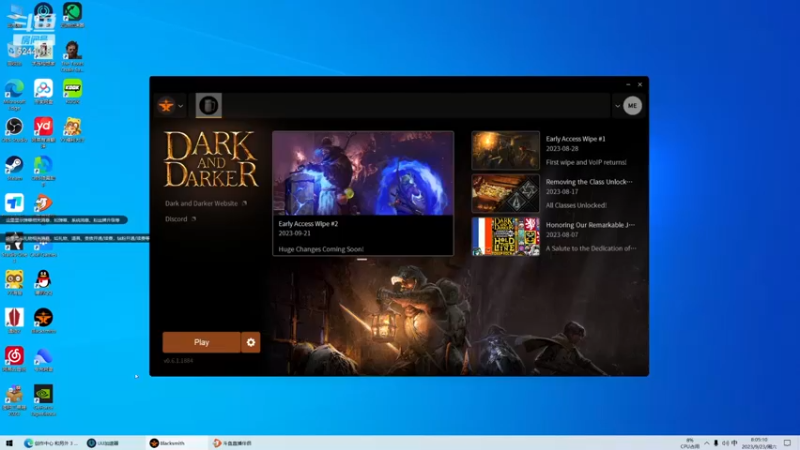Open the blue cloud app desktop shortcut
Screen dimensions: 800x450
click(x=43, y=359)
